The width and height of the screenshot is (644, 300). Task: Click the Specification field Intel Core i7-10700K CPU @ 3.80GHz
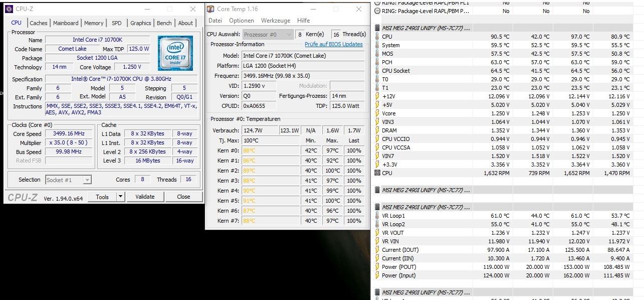pos(122,79)
